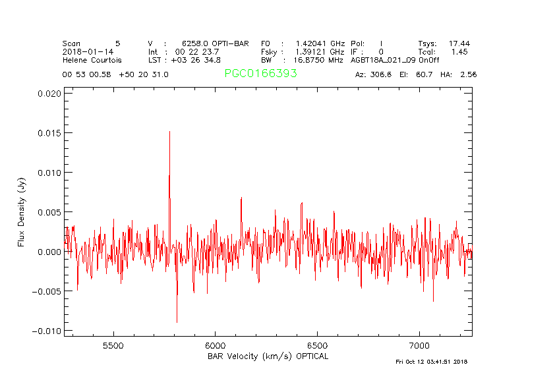Click the deepest negative dip near 5810 km/s

[x=177, y=321]
